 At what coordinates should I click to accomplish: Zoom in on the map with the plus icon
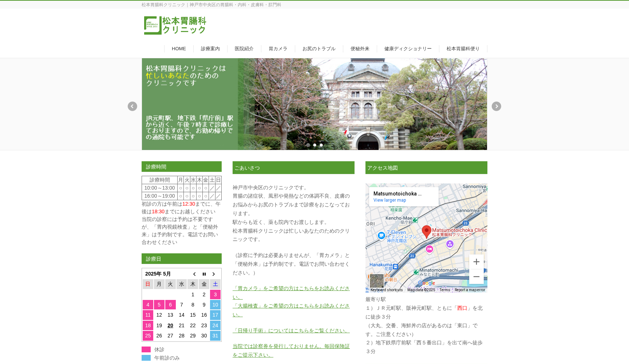pos(476,261)
